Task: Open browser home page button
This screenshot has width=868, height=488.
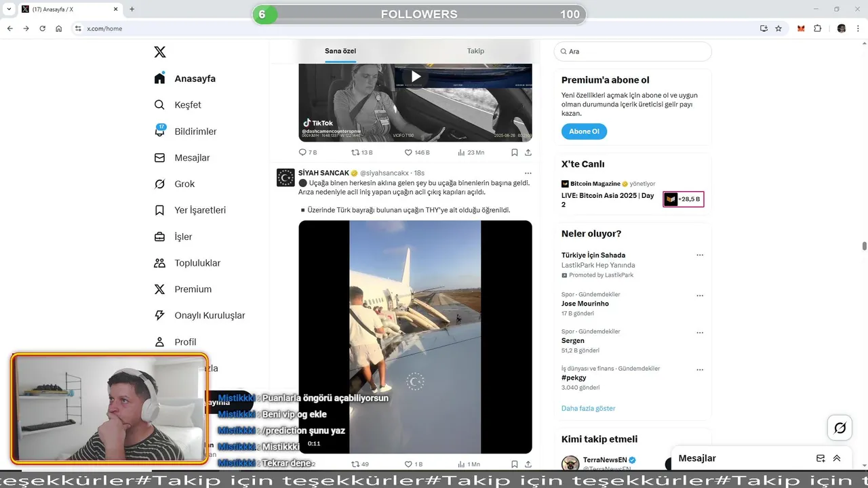Action: click(x=58, y=28)
